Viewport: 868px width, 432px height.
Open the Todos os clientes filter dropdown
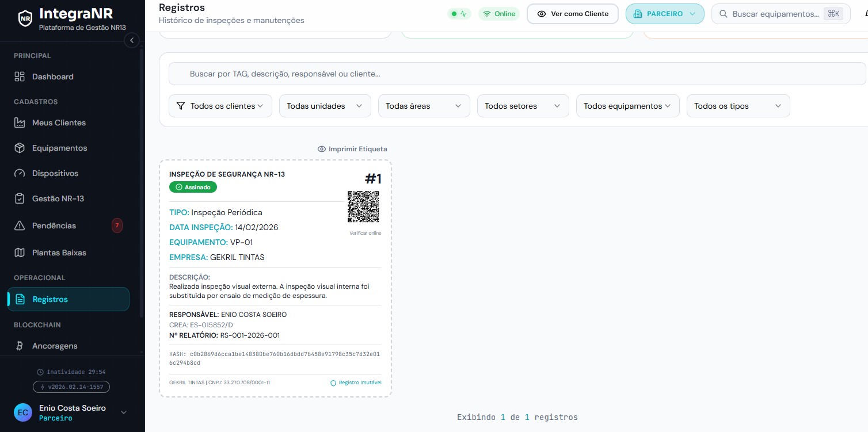(x=220, y=106)
